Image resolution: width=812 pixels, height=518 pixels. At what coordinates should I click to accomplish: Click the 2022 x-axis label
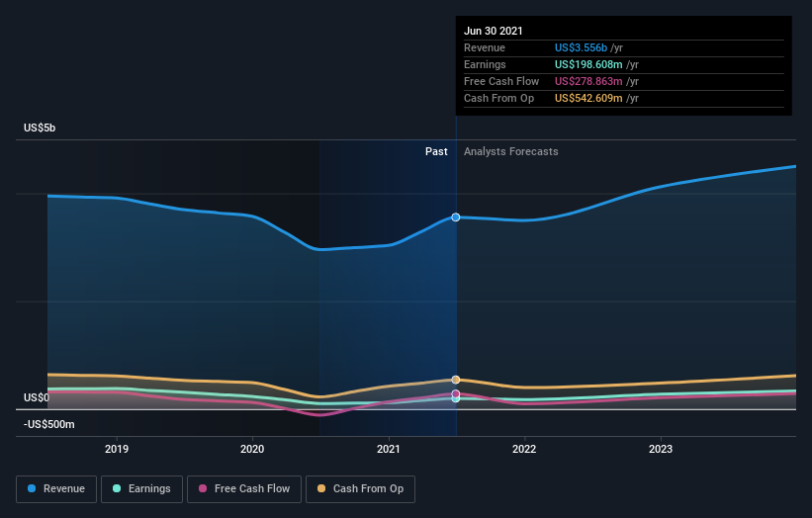pos(524,449)
